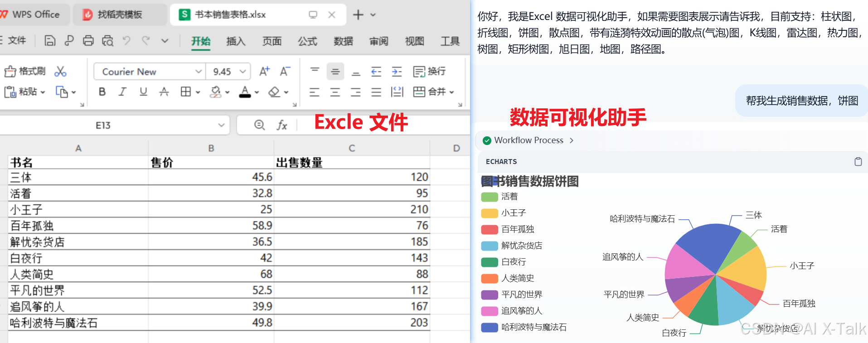The height and width of the screenshot is (343, 868).
Task: Open Print Preview icon
Action: (108, 41)
